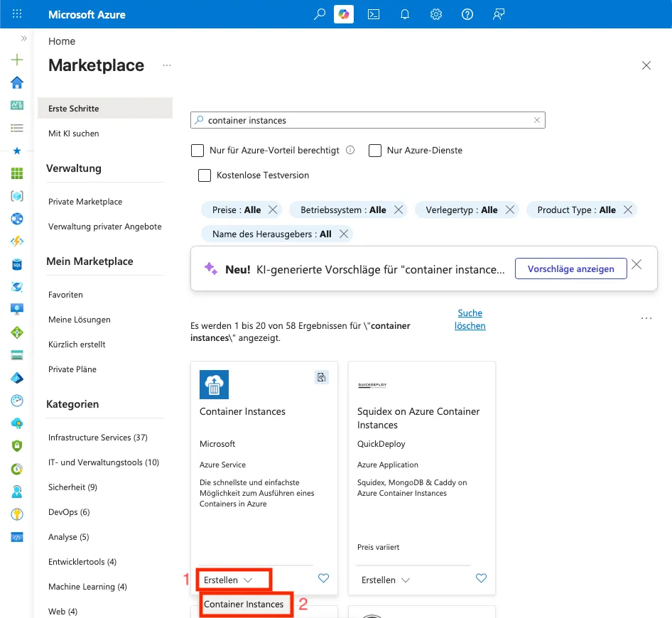Open Function App lightning bolt icon
Viewport: 672px width, 618px height.
(17, 242)
